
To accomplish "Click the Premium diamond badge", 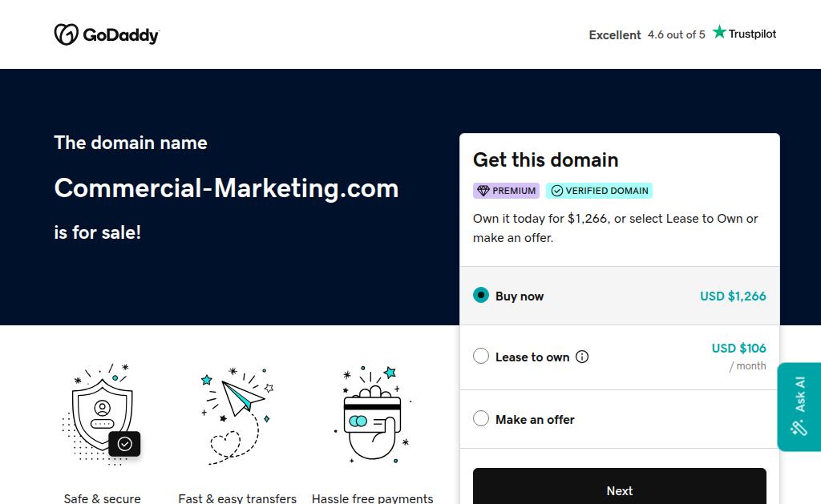I will click(x=506, y=191).
